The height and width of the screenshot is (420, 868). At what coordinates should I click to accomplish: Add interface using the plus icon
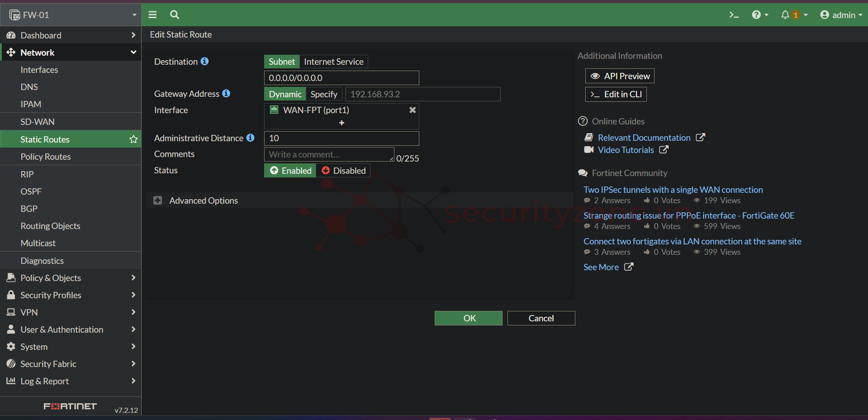(x=342, y=123)
